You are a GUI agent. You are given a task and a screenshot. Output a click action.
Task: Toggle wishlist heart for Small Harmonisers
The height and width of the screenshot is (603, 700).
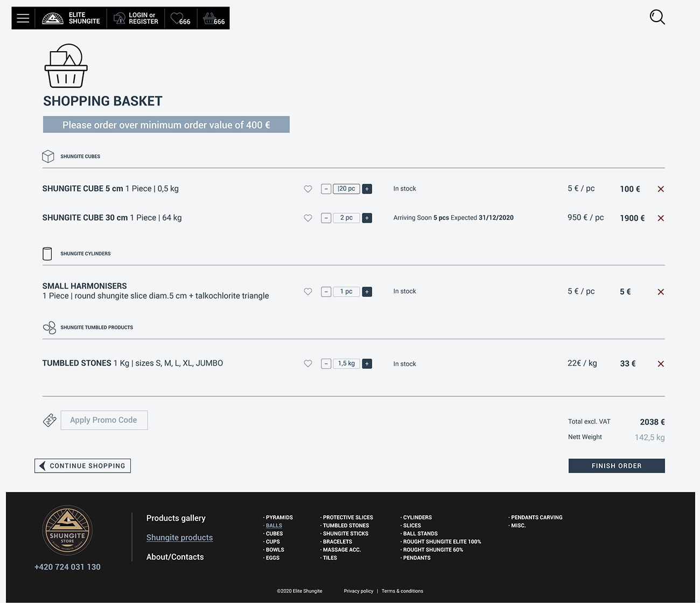[x=308, y=291]
